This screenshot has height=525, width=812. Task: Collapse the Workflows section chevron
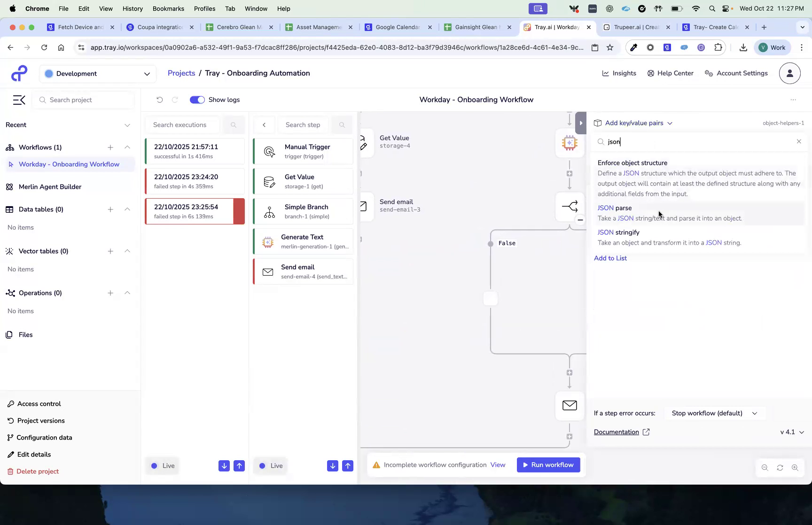point(127,147)
